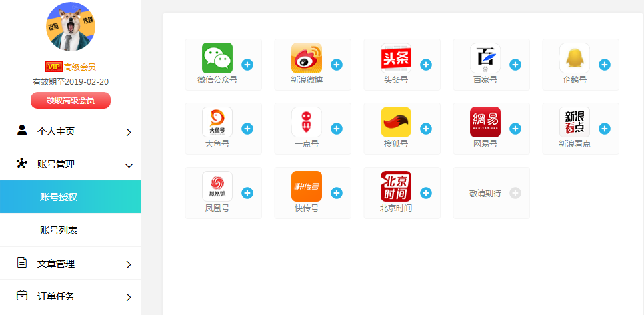The width and height of the screenshot is (644, 315).
Task: Collapse the 账号管理 chevron arrow
Action: [129, 166]
